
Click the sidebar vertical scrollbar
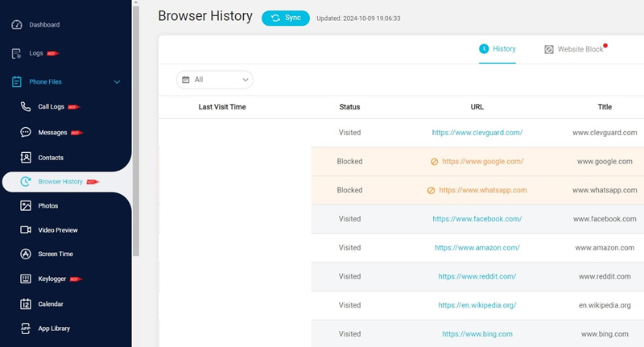coord(136,131)
